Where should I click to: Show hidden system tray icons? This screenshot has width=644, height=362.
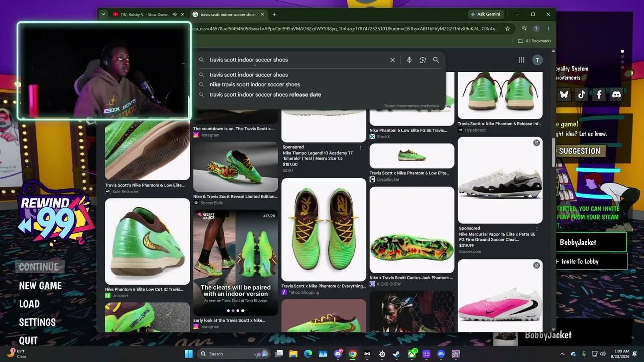coord(562,354)
